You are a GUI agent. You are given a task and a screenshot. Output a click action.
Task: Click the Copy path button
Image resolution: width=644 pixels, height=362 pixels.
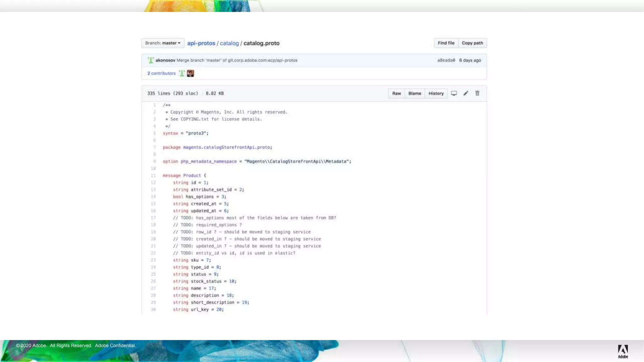(472, 43)
